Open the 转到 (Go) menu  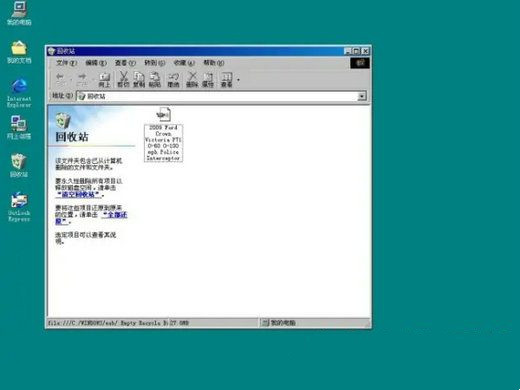(154, 63)
